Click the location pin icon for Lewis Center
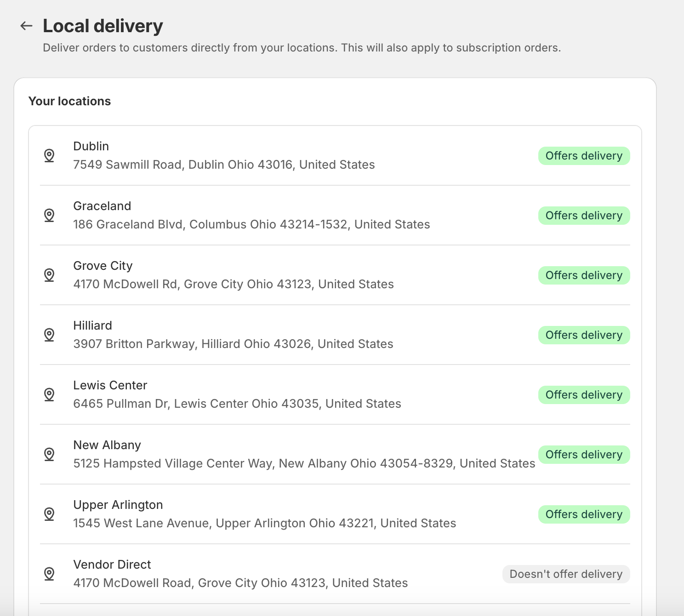The height and width of the screenshot is (616, 684). [49, 394]
